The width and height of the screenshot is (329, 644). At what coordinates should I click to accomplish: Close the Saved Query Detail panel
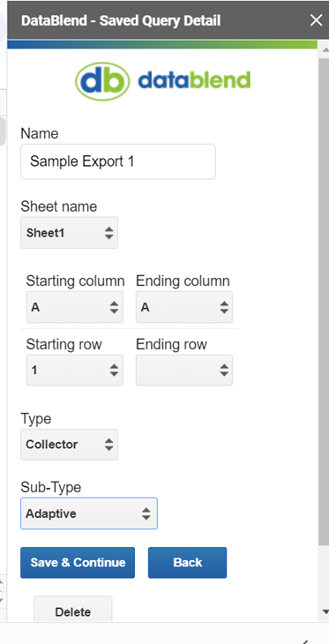coord(316,20)
